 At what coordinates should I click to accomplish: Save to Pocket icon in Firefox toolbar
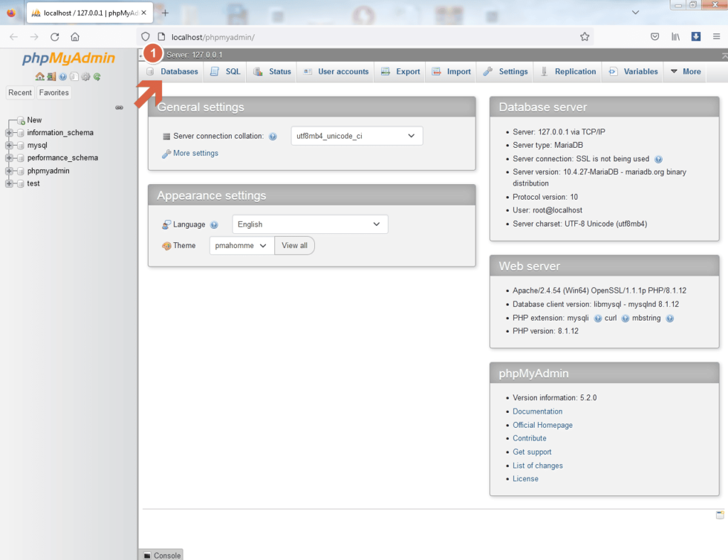click(655, 37)
